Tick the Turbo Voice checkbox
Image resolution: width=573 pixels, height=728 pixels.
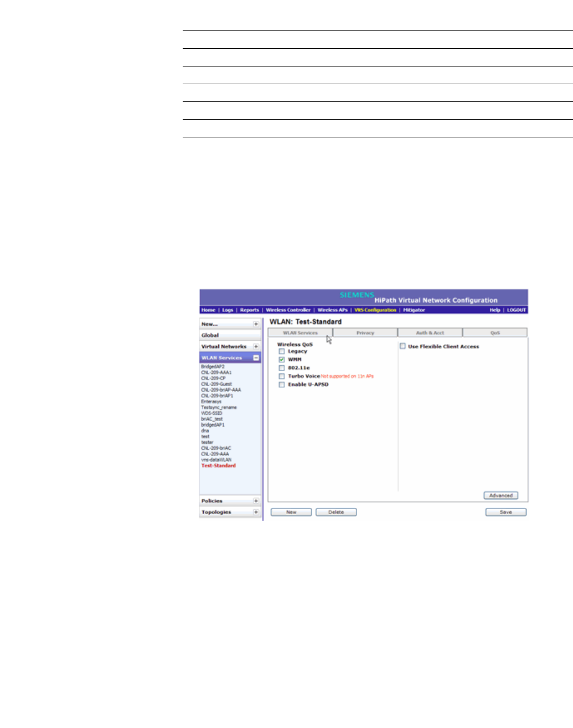[281, 376]
